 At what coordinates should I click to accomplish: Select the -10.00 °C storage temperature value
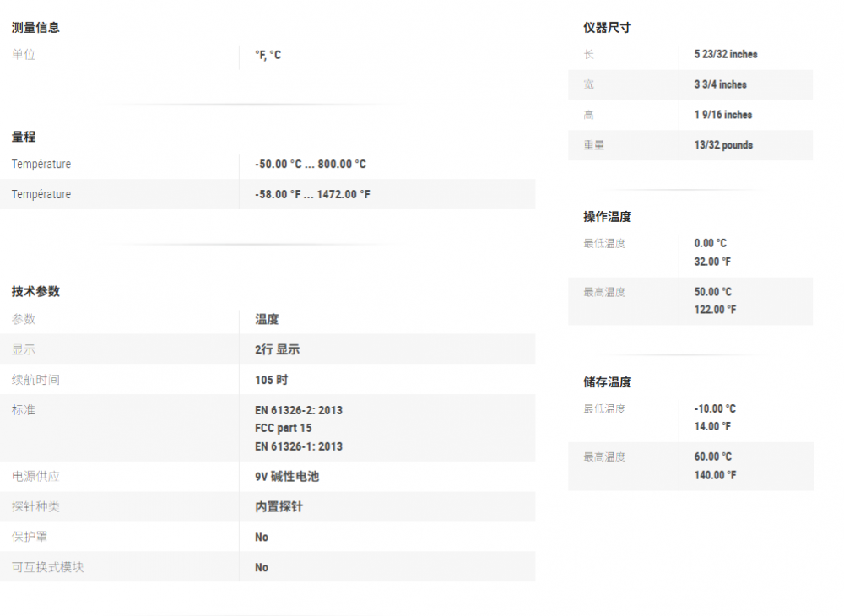click(x=715, y=408)
